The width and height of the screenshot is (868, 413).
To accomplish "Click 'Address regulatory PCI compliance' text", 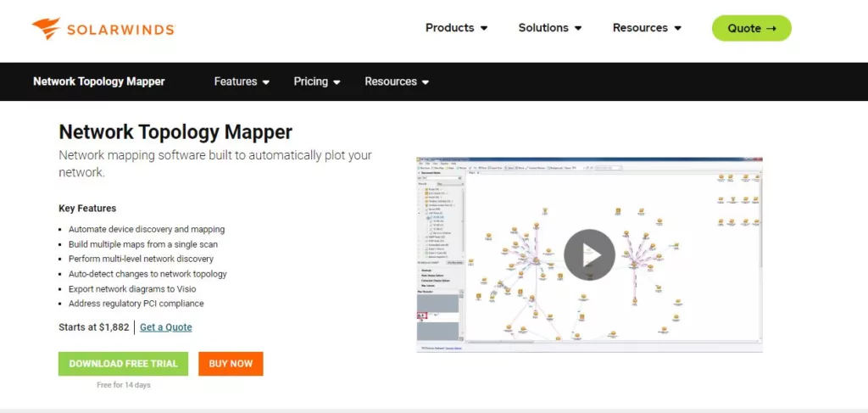I will point(136,304).
